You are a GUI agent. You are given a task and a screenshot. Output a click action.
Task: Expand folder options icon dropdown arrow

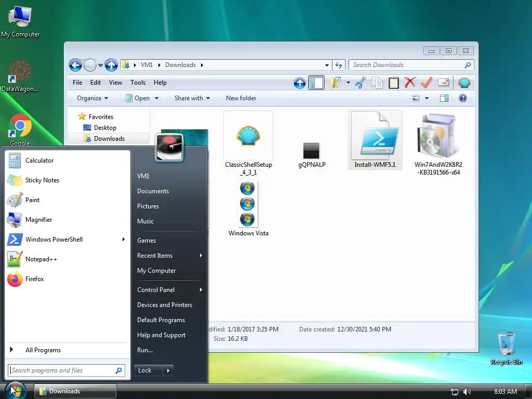click(348, 83)
